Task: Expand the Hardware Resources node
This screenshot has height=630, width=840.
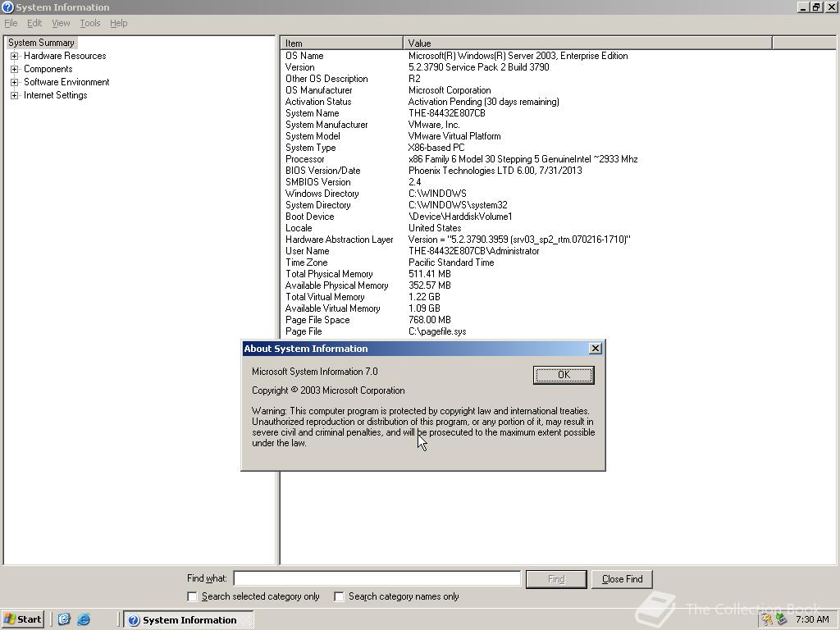Action: (x=15, y=56)
